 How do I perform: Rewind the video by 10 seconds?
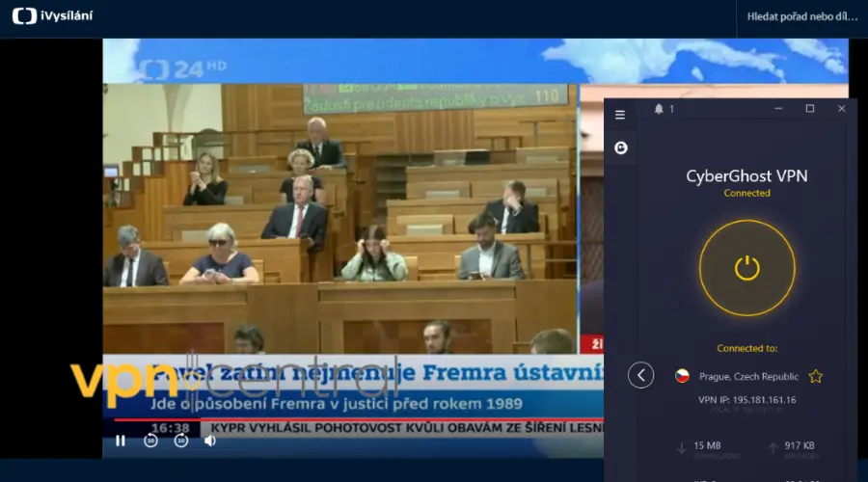coord(150,442)
